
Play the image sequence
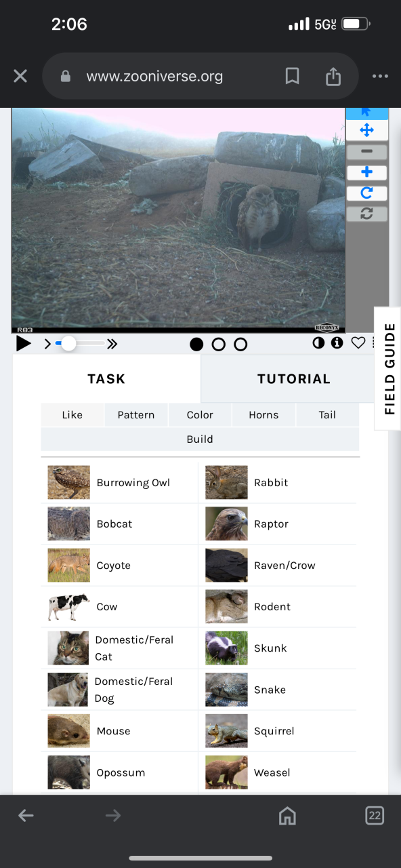[x=24, y=344]
